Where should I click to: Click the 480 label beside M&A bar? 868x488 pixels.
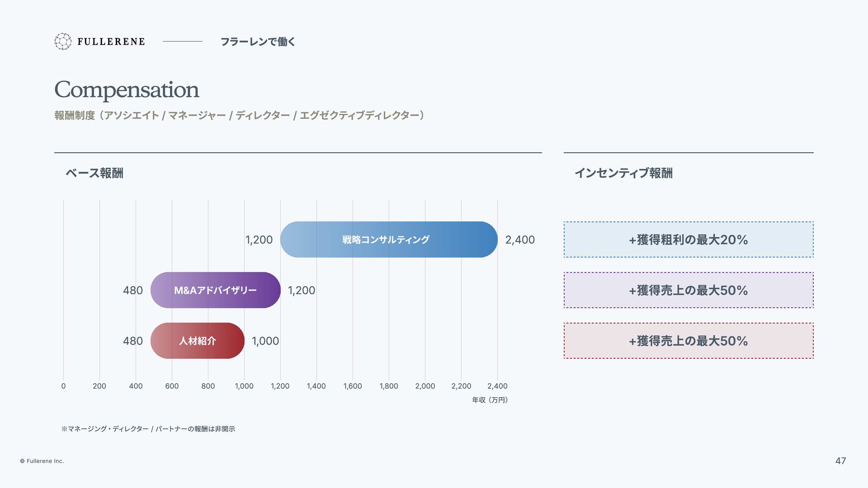click(133, 291)
